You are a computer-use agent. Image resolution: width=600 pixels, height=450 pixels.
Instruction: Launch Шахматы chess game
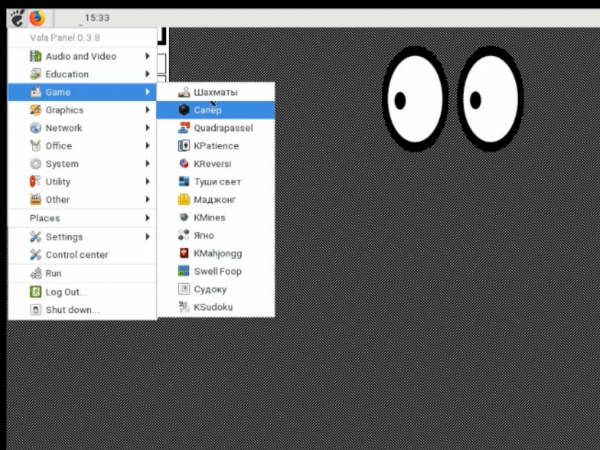click(x=215, y=92)
